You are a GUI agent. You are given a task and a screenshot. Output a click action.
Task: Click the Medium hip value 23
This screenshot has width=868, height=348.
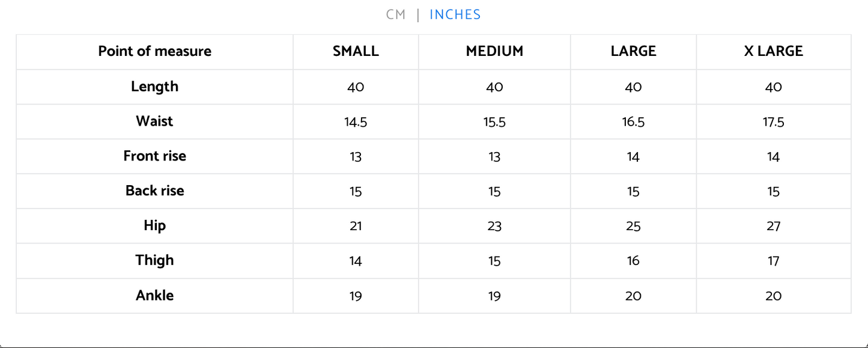click(x=494, y=227)
